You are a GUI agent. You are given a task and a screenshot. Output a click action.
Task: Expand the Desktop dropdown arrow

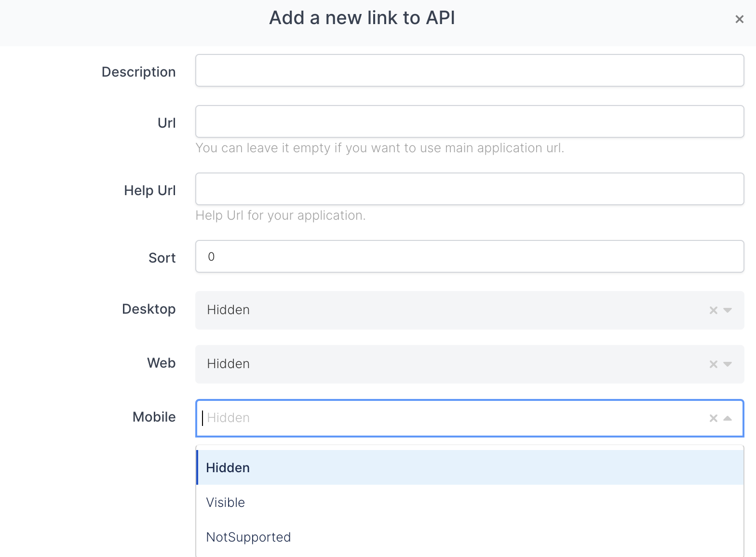click(728, 310)
